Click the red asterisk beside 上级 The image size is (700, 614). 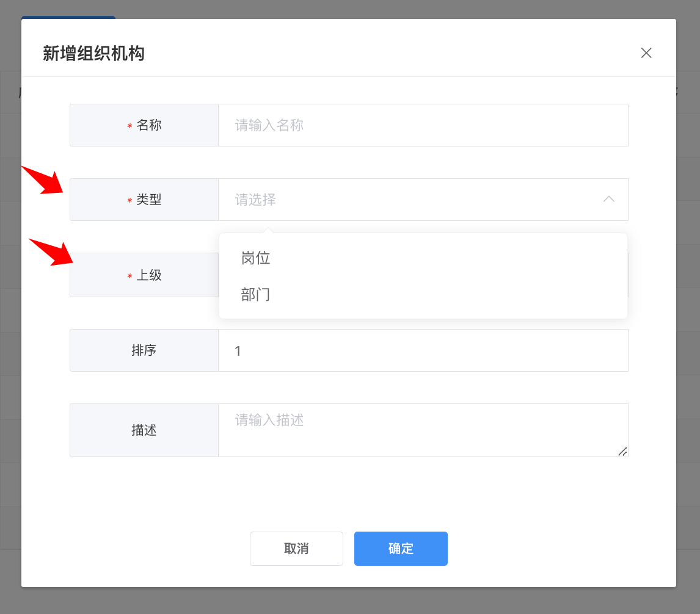[129, 276]
